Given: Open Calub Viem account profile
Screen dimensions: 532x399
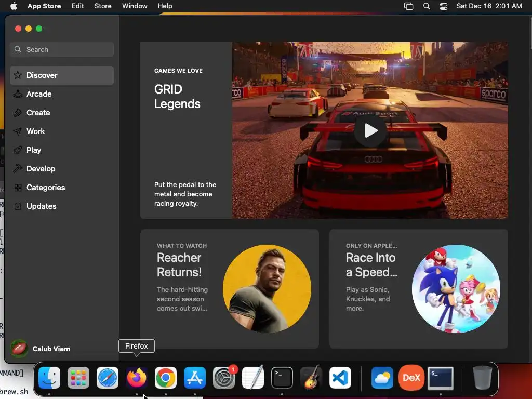Looking at the screenshot, I should pos(40,349).
